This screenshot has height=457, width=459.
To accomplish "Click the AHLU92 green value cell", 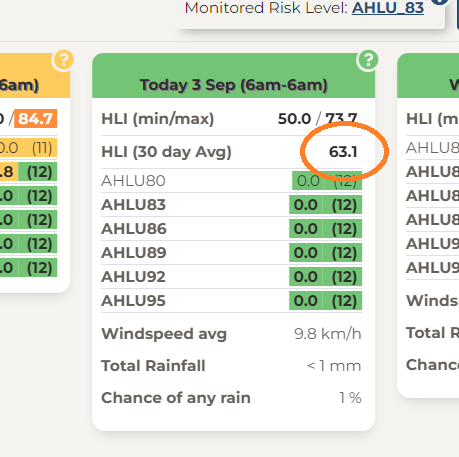I will pyautogui.click(x=325, y=277).
